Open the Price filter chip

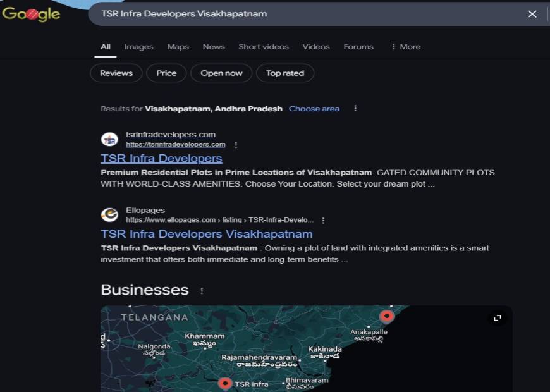point(166,73)
